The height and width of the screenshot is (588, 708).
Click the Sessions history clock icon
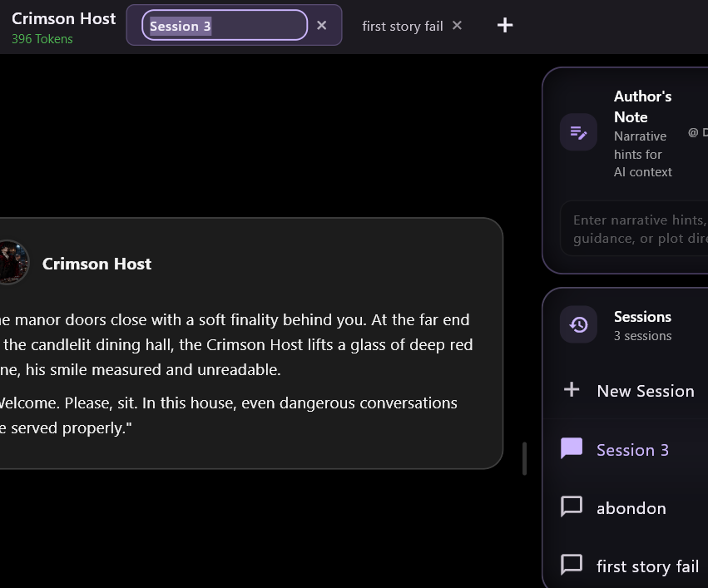[578, 325]
